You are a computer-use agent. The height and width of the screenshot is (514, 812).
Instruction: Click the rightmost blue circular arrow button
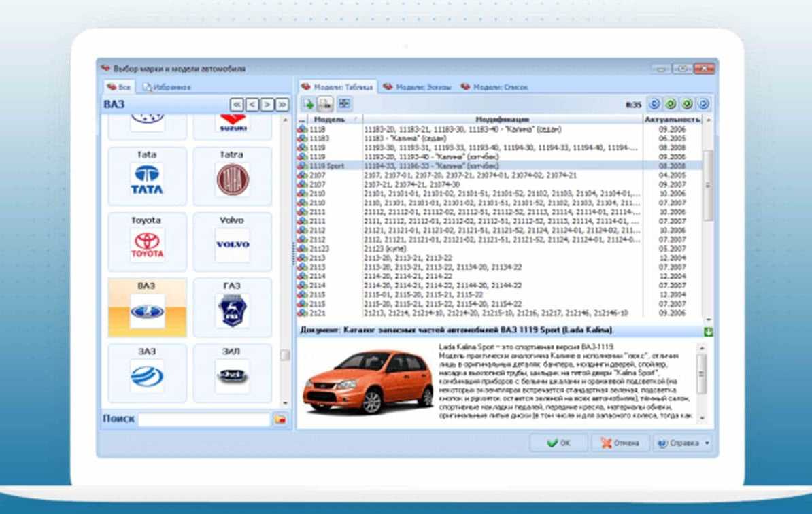point(703,104)
